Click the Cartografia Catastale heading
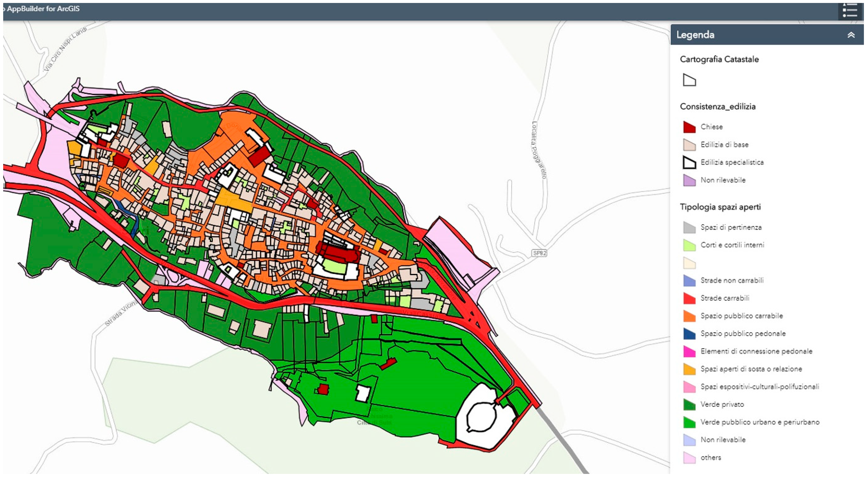The width and height of the screenshot is (868, 478). 719,59
